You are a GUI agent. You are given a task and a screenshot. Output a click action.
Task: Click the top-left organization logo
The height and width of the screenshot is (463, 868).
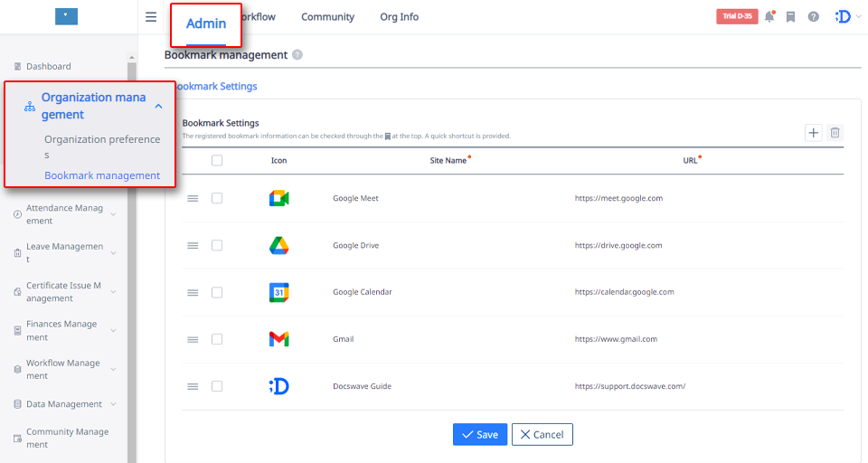(66, 16)
